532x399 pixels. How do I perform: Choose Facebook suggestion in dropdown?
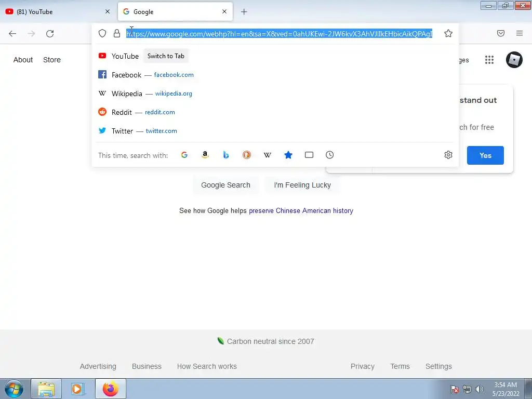click(x=275, y=75)
